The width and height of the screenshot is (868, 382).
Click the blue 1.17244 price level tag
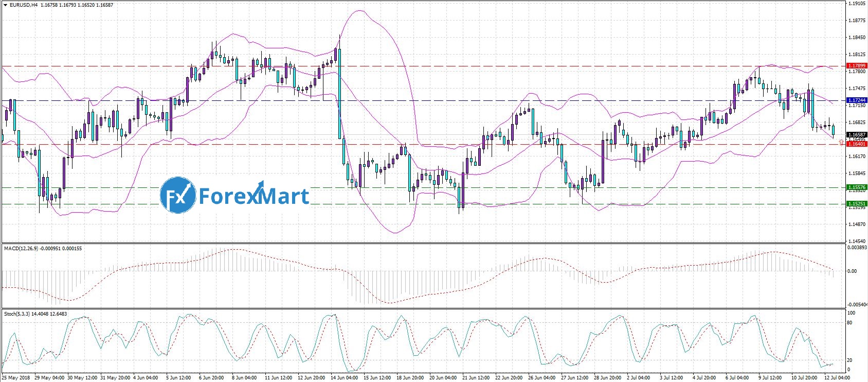click(x=857, y=100)
